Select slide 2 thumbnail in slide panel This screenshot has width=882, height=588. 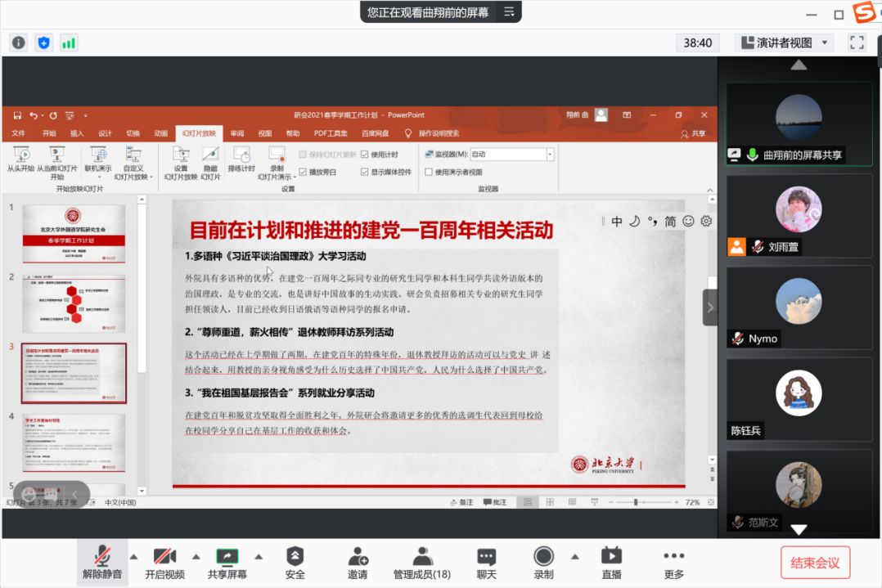click(x=74, y=303)
